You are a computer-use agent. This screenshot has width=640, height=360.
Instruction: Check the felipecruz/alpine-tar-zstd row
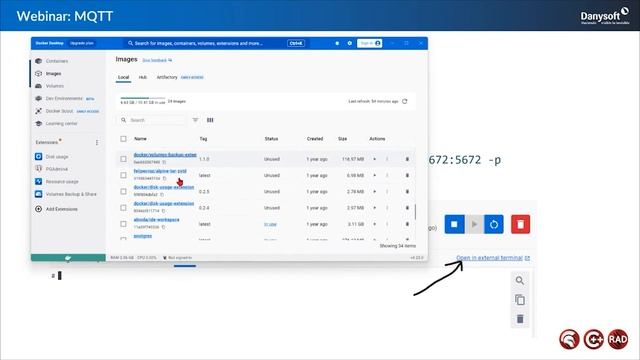click(123, 175)
